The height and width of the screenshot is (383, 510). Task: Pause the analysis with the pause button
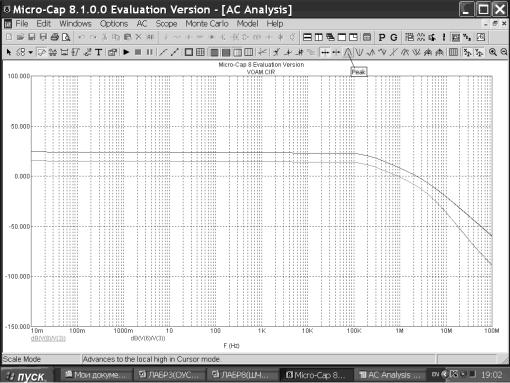149,52
